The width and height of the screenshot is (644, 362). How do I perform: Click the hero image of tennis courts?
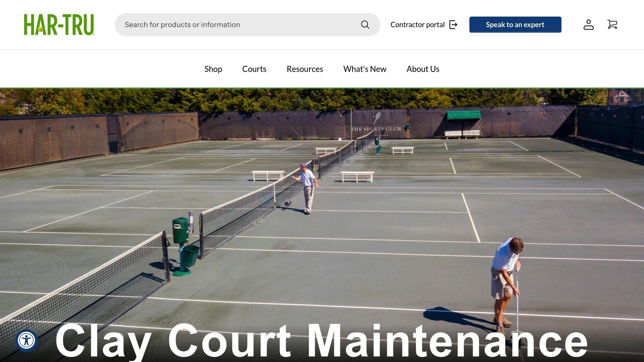tap(322, 225)
